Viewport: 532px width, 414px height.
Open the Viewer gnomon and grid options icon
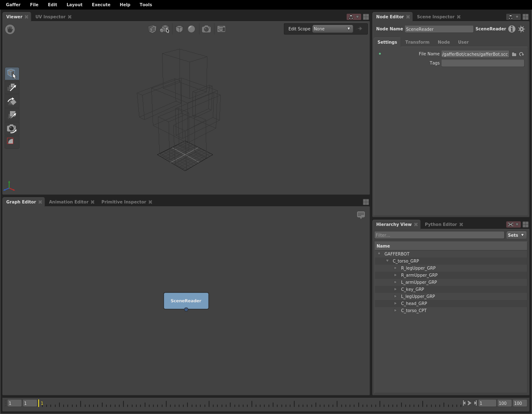221,29
